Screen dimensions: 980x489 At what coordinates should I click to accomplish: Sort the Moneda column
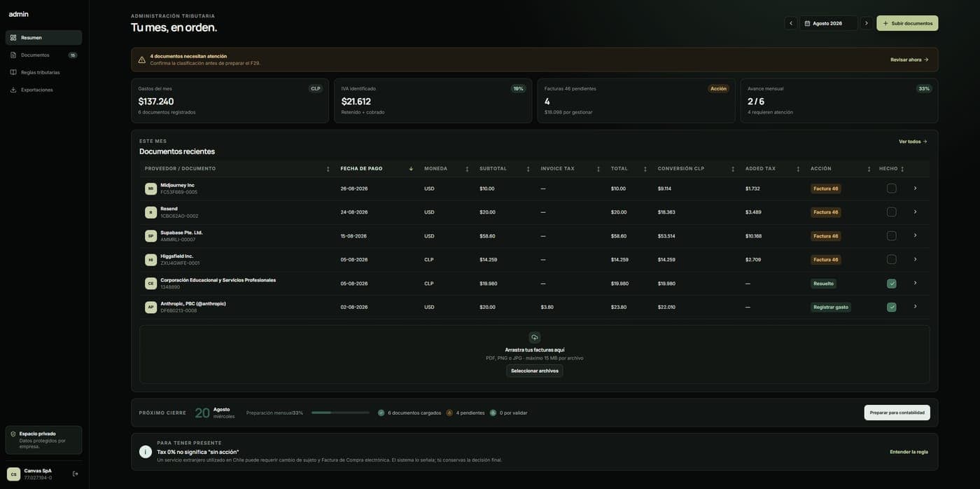click(x=467, y=169)
